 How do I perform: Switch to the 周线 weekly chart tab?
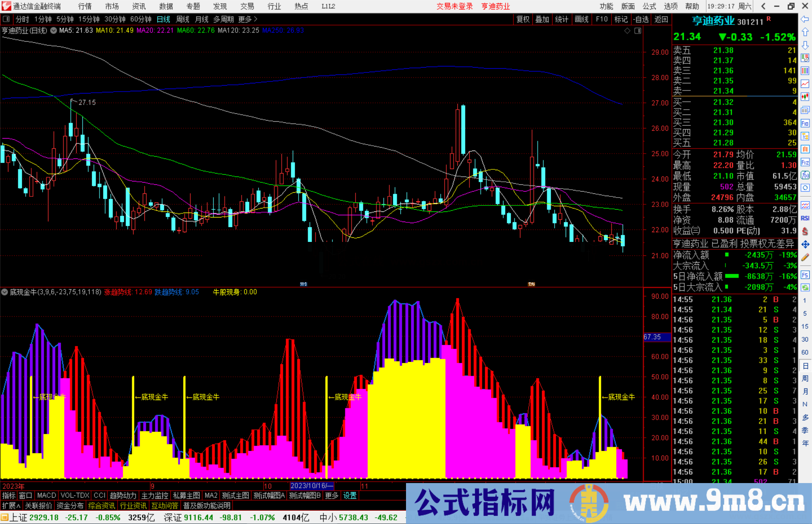[182, 19]
